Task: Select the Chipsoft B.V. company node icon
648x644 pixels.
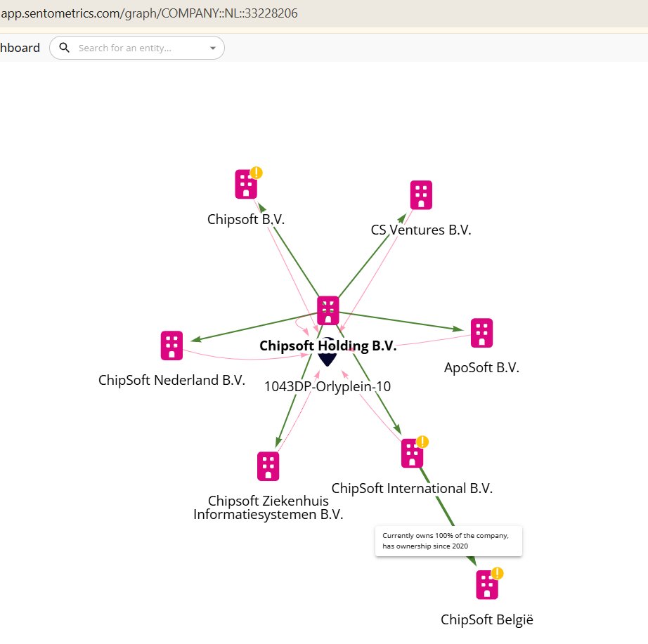Action: (x=246, y=184)
